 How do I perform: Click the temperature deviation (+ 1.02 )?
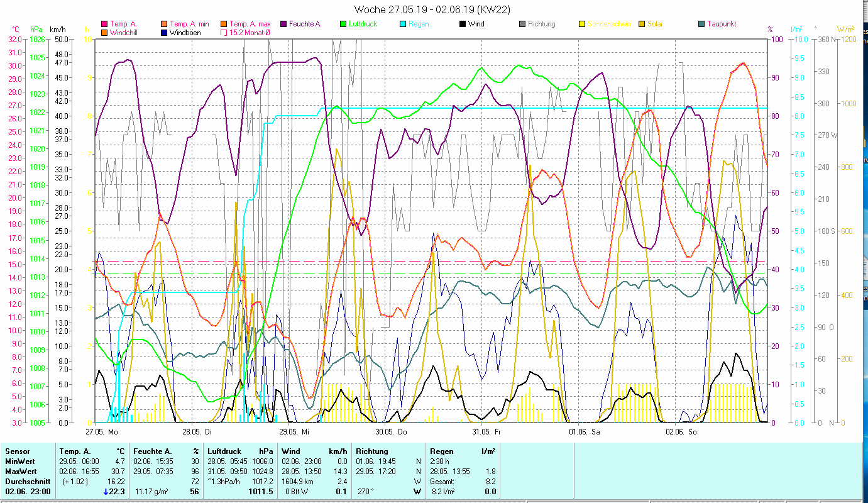coord(75,482)
